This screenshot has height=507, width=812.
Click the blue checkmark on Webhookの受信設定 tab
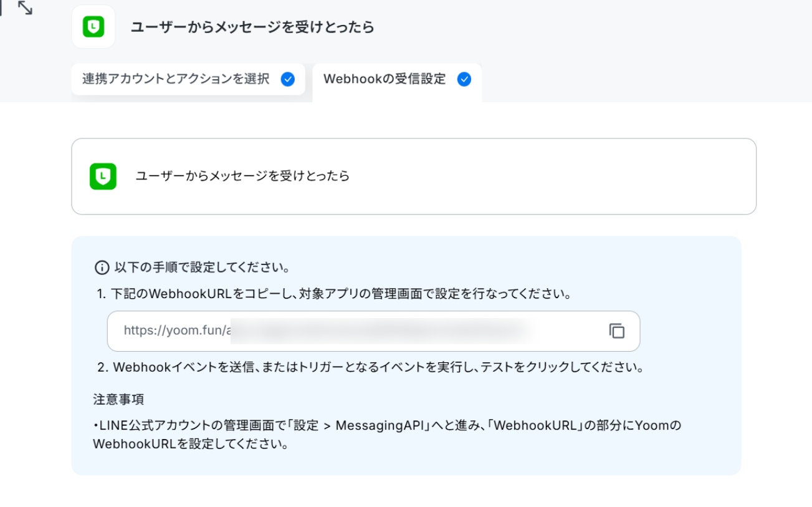pyautogui.click(x=464, y=79)
